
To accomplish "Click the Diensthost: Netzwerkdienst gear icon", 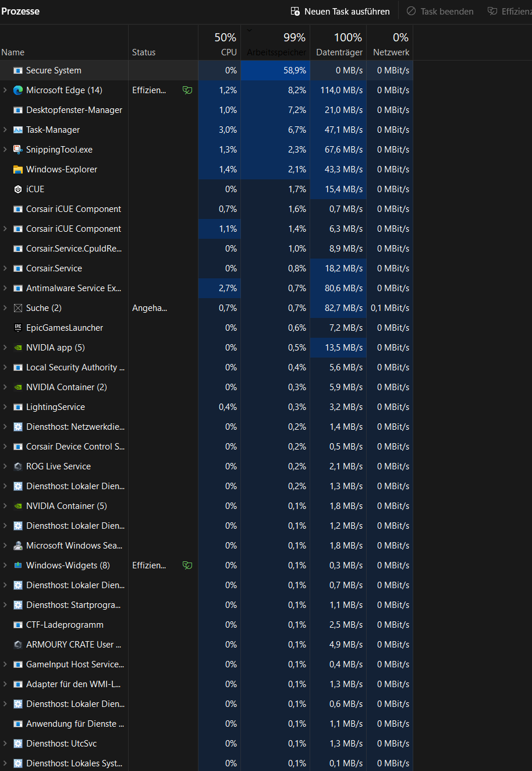I will [17, 427].
